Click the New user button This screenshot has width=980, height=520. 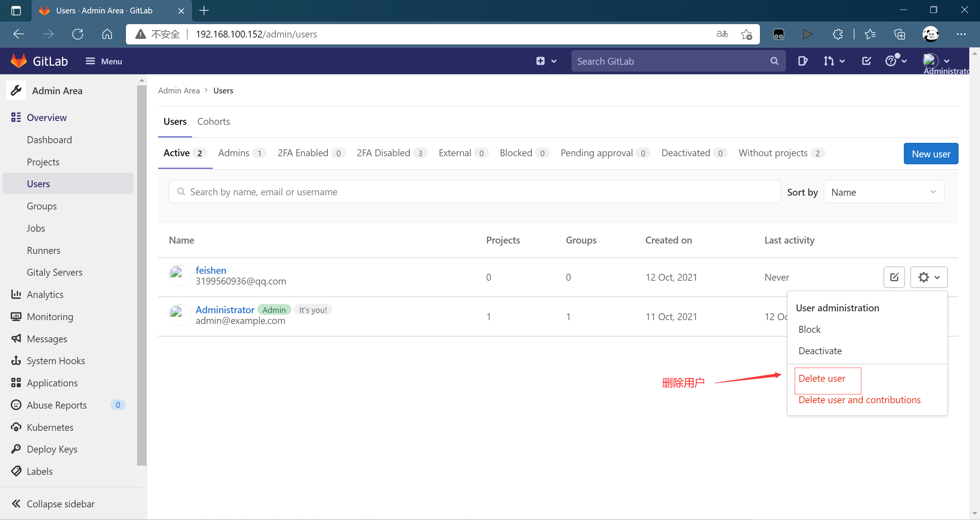pyautogui.click(x=931, y=154)
